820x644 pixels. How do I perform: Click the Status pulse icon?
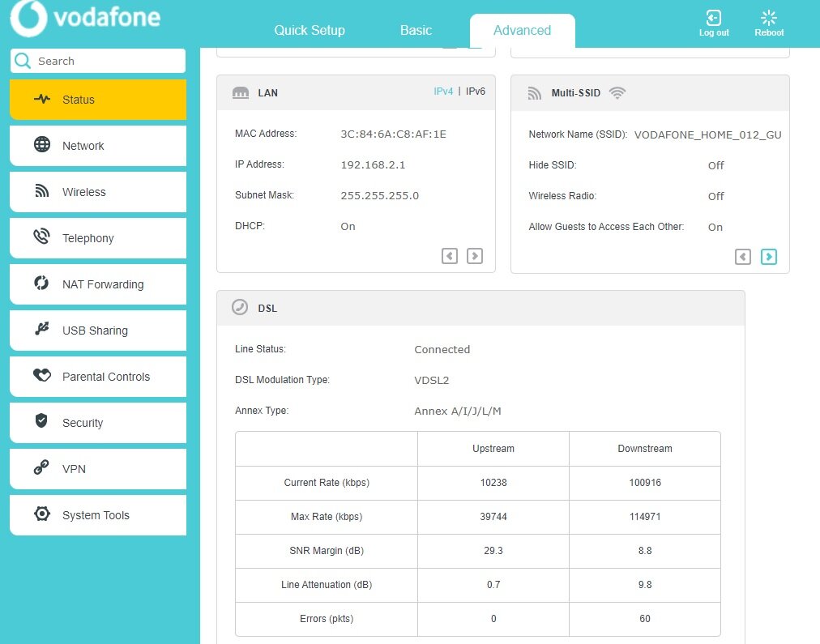tap(42, 99)
